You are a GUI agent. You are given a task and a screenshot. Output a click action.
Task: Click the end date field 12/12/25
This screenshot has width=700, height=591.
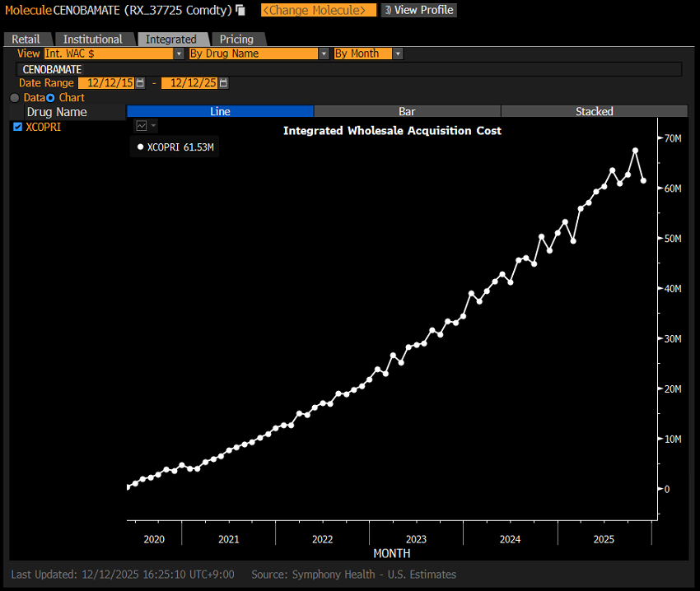click(189, 83)
